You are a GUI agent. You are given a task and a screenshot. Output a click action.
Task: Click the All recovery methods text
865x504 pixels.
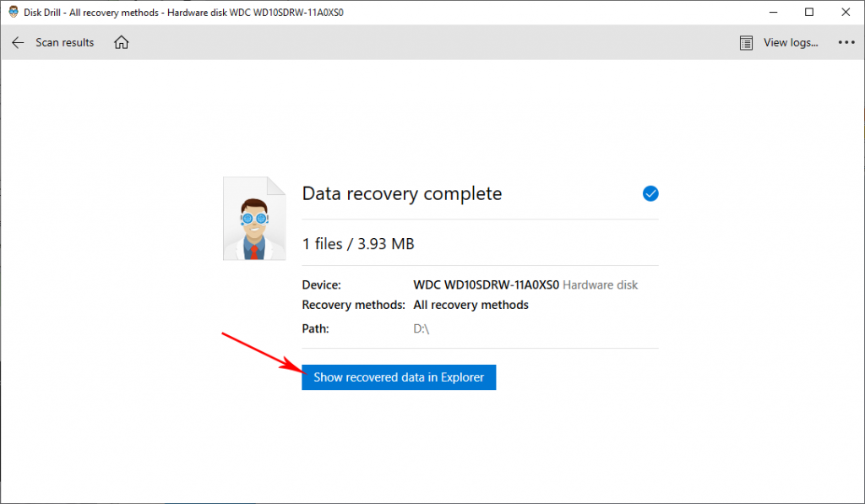coord(471,305)
